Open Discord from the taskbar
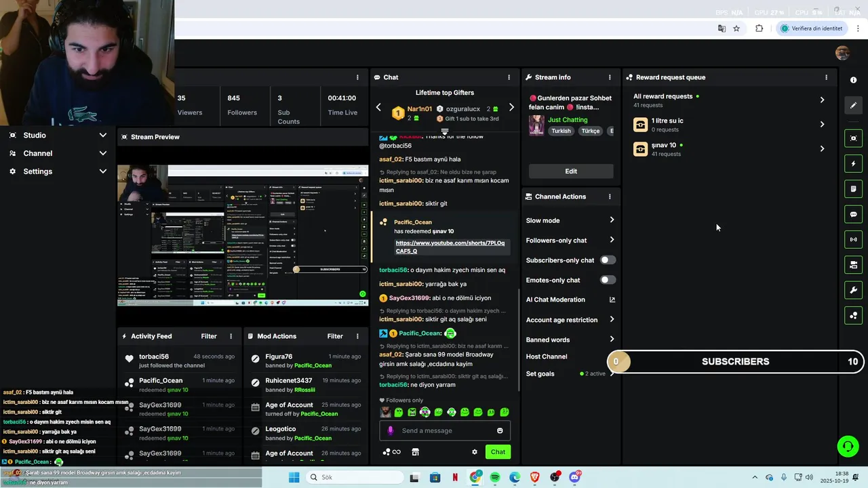 click(x=575, y=477)
